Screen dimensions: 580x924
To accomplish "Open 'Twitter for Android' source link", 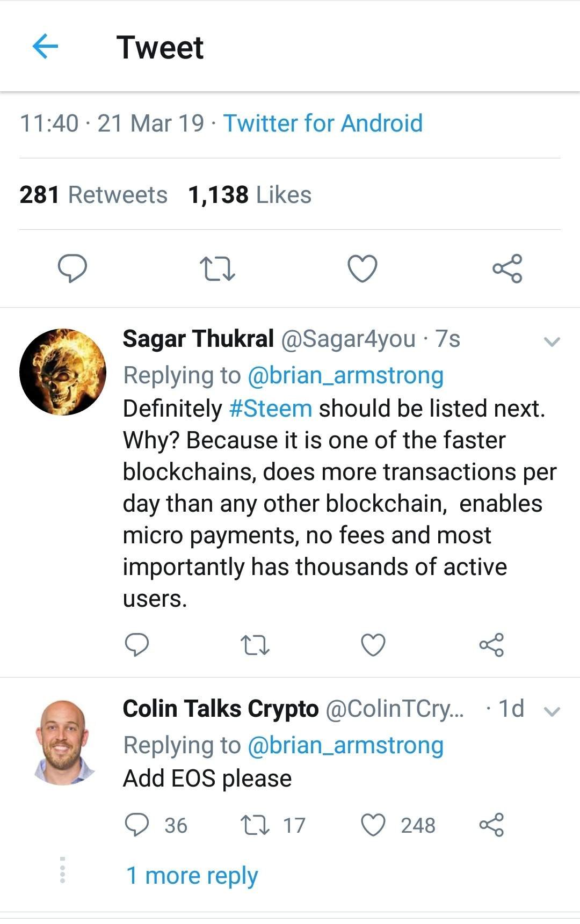I will pyautogui.click(x=323, y=123).
